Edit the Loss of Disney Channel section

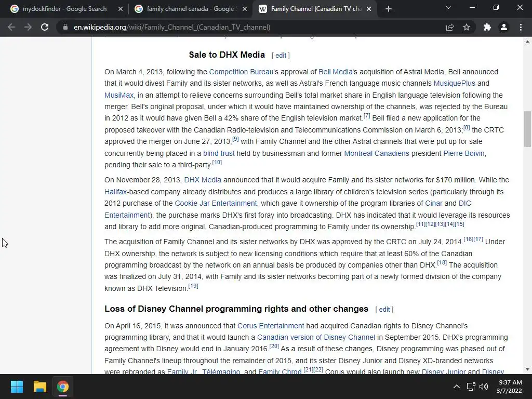point(384,310)
